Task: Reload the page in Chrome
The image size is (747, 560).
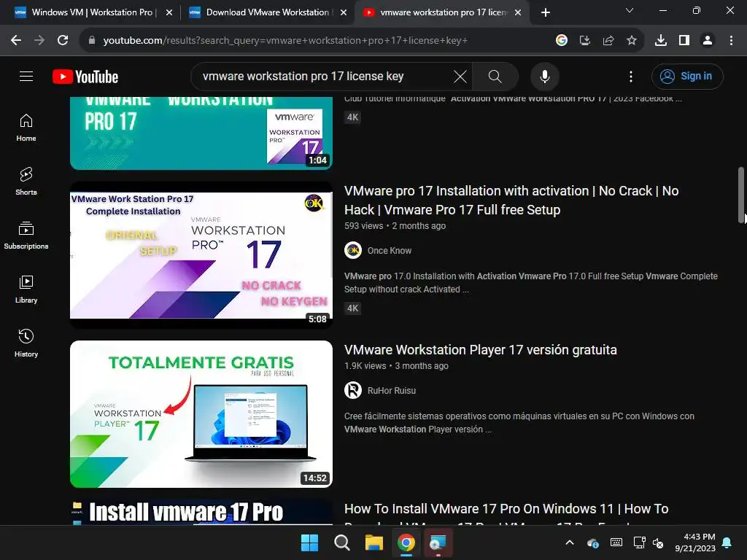Action: 63,41
